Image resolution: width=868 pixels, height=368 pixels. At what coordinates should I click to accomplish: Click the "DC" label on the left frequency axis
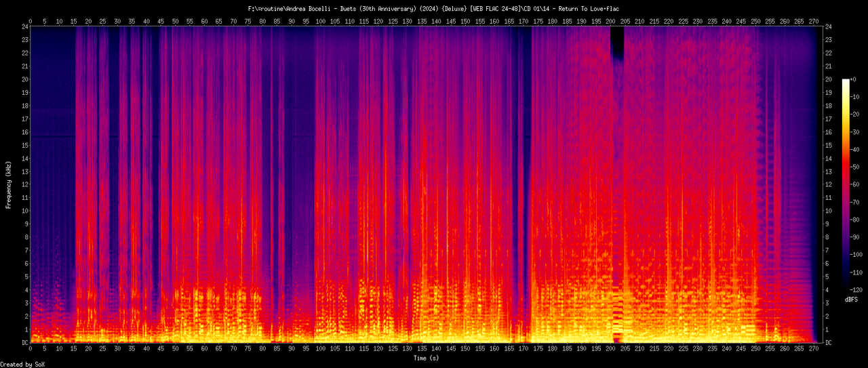point(24,343)
